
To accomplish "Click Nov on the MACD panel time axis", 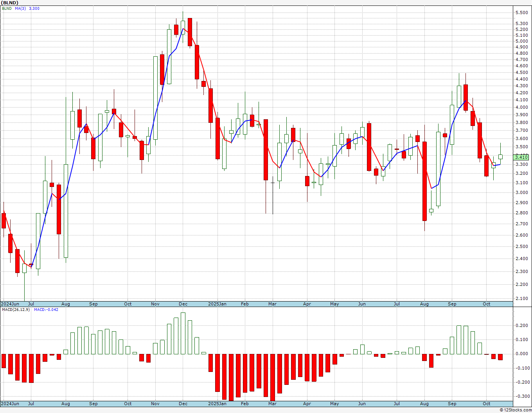I will click(155, 404).
